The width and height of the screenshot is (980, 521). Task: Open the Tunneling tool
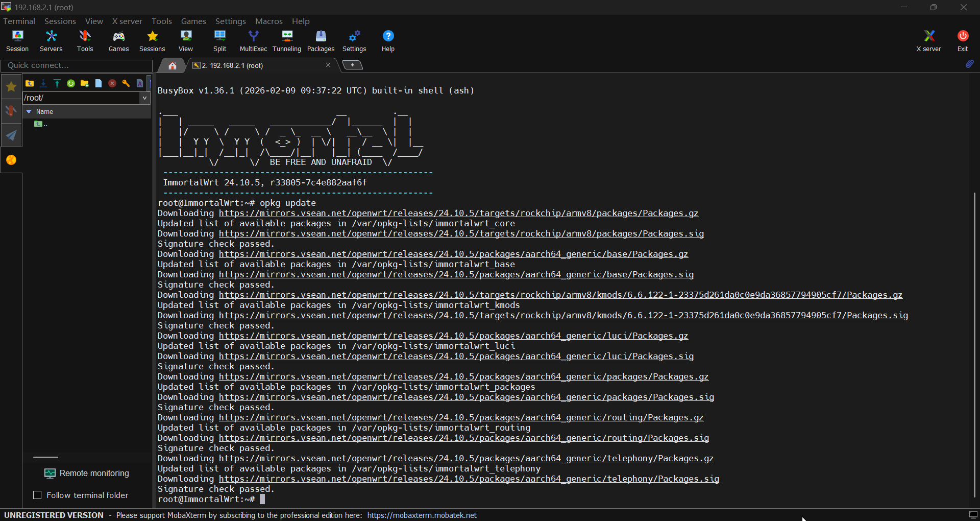287,41
